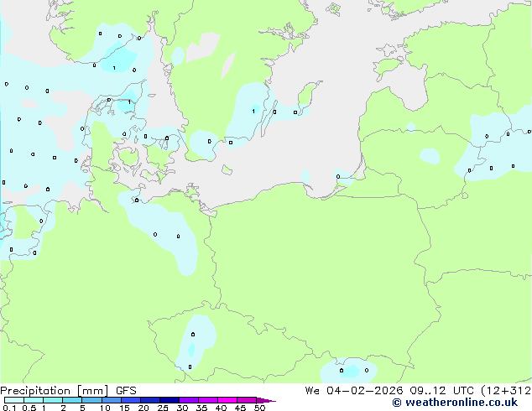Viewport: 532px width, 411px height.
Task: Click the legend value '50'
Action: [260, 408]
